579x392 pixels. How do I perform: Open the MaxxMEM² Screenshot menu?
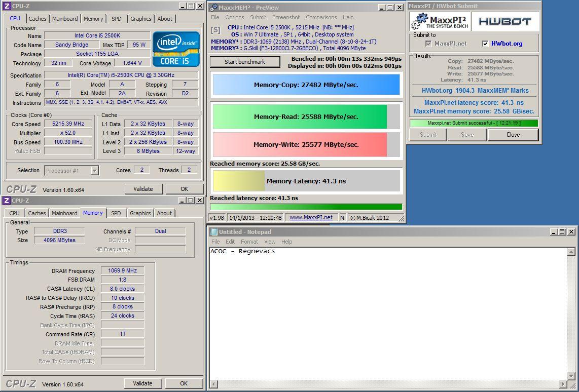pos(286,17)
